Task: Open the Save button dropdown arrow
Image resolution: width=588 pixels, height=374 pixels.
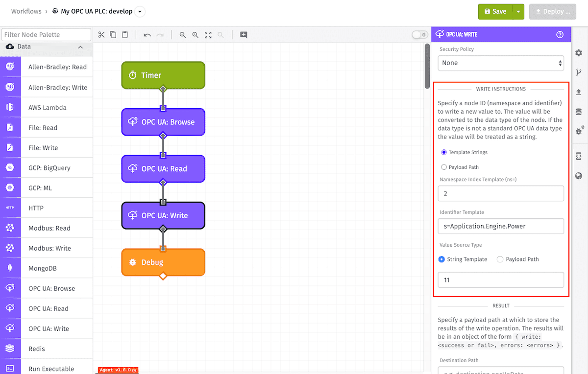Action: (518, 11)
